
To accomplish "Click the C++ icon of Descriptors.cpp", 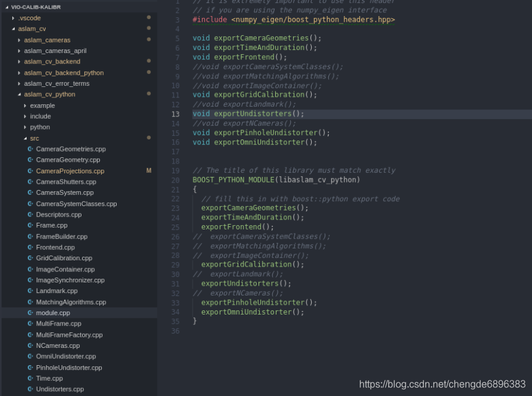I will (x=30, y=215).
